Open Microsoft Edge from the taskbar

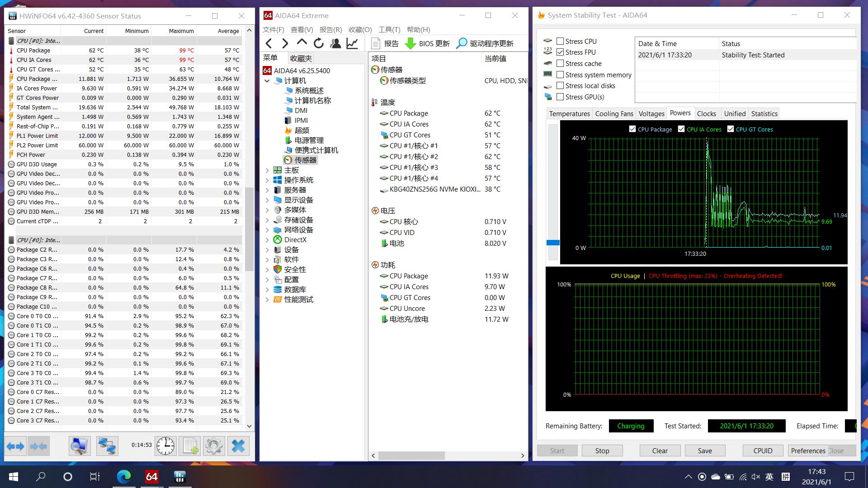pos(124,476)
